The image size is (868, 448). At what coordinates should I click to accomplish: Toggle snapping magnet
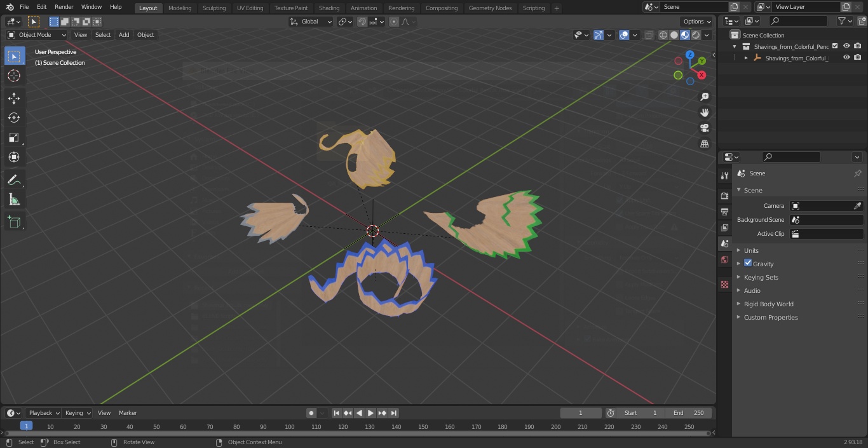click(362, 22)
